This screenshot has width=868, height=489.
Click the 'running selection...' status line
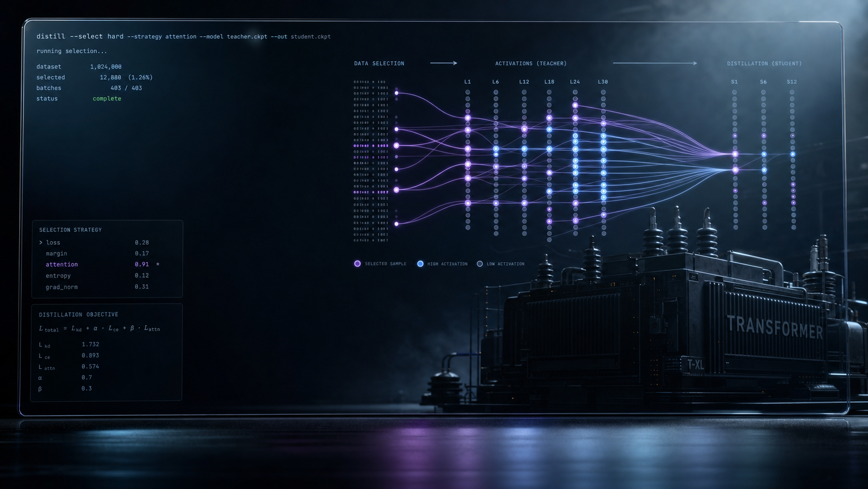click(72, 51)
